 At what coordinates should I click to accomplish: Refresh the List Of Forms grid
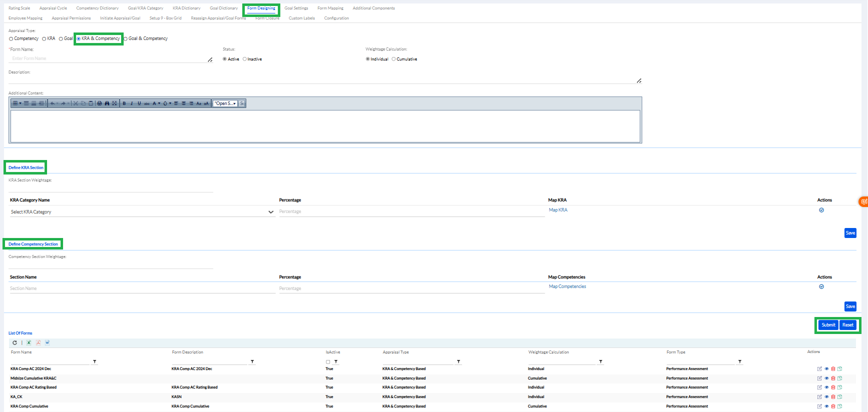(x=15, y=342)
